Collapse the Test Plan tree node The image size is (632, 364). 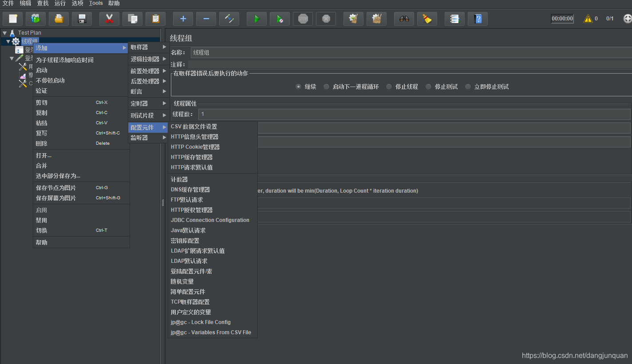tap(4, 33)
